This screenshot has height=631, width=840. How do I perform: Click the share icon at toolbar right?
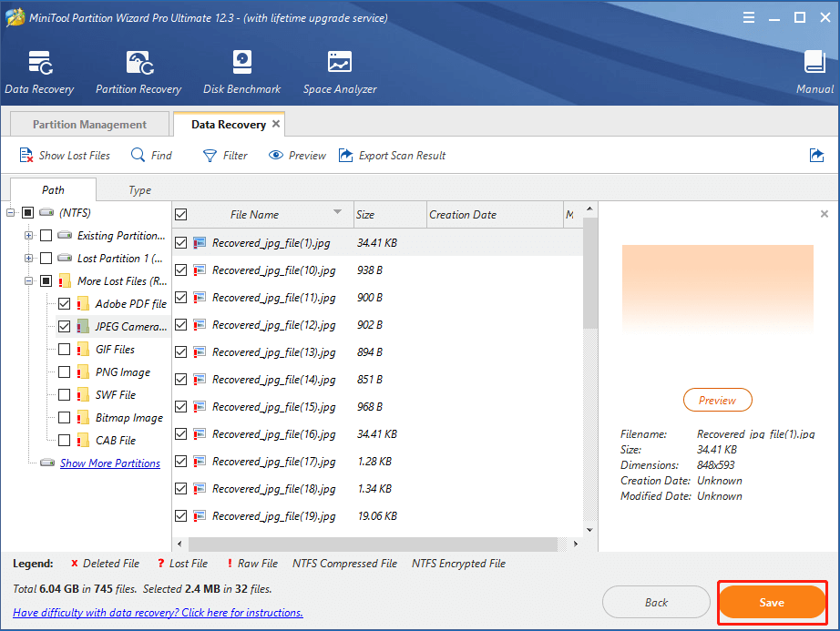[x=816, y=155]
